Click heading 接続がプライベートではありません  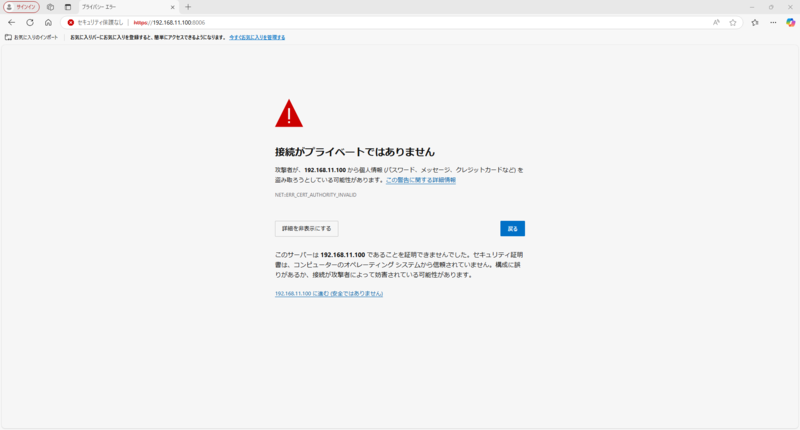(355, 151)
